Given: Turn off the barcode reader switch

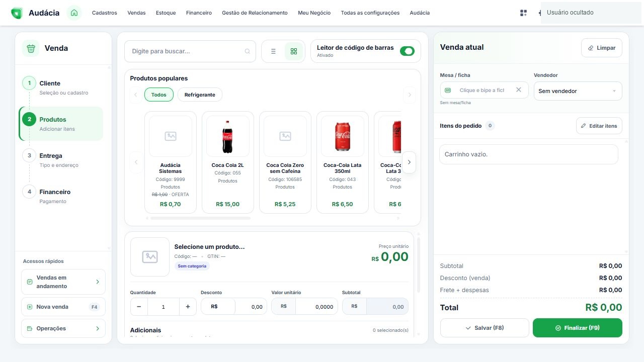Looking at the screenshot, I should pyautogui.click(x=407, y=51).
